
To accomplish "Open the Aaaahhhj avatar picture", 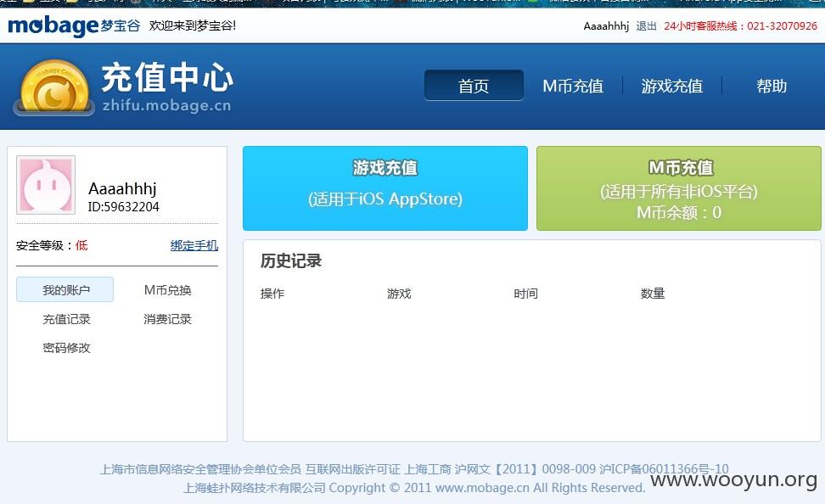I will click(46, 185).
